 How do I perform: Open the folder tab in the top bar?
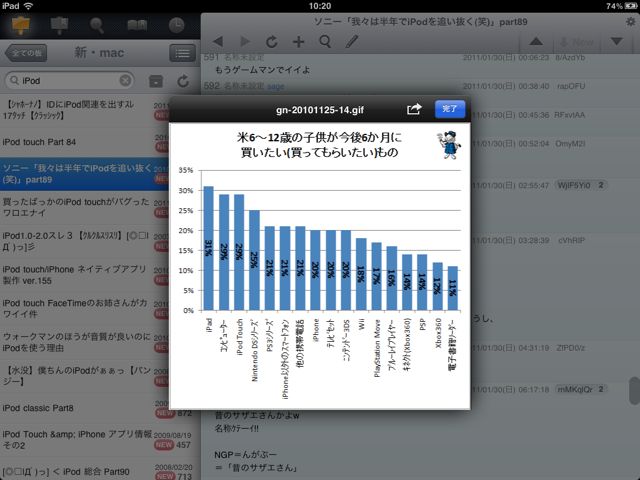[x=21, y=25]
